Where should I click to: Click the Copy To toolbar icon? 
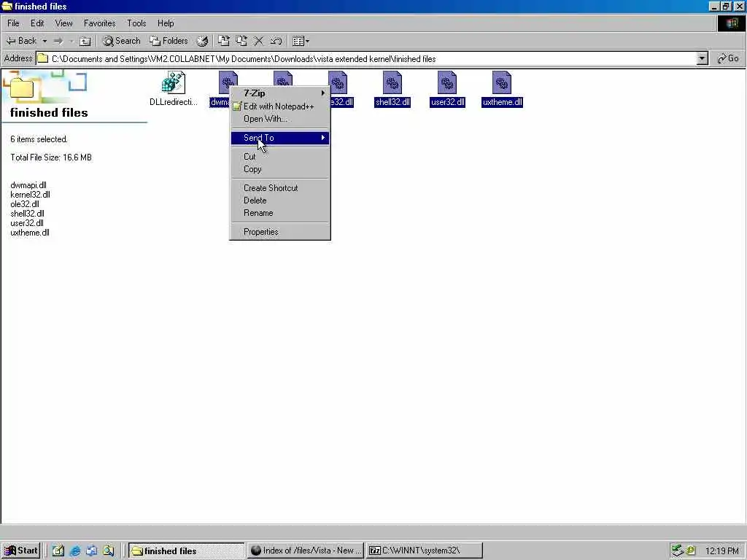pyautogui.click(x=241, y=41)
